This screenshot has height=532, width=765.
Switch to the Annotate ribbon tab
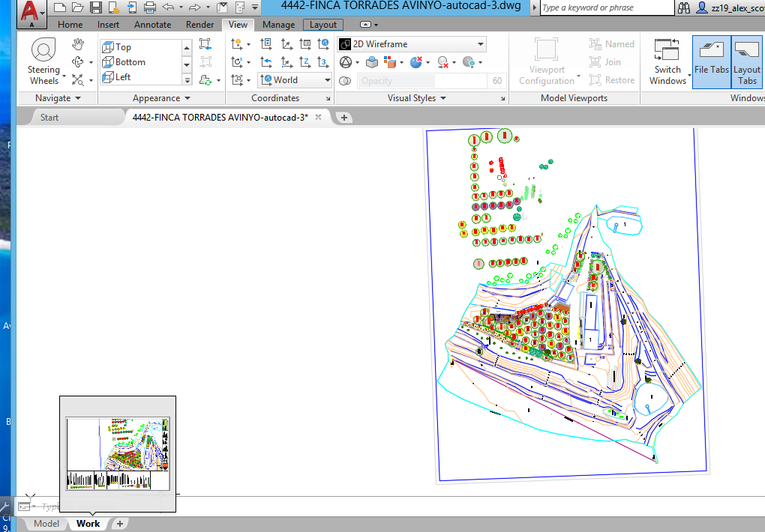[152, 25]
